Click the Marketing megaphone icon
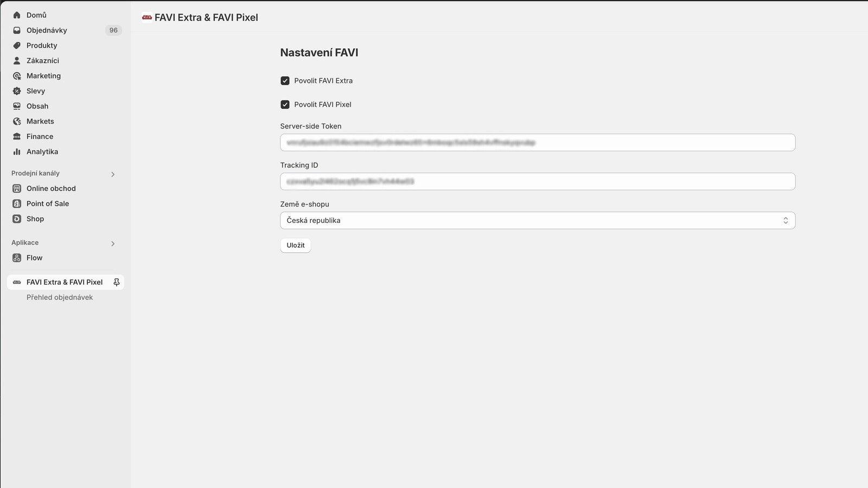The image size is (868, 488). (16, 76)
